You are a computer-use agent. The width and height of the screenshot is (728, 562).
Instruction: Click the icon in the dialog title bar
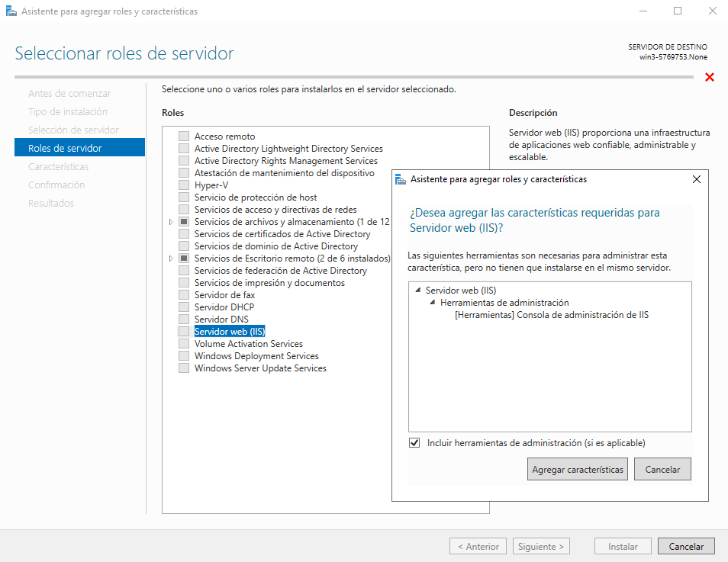[x=401, y=179]
